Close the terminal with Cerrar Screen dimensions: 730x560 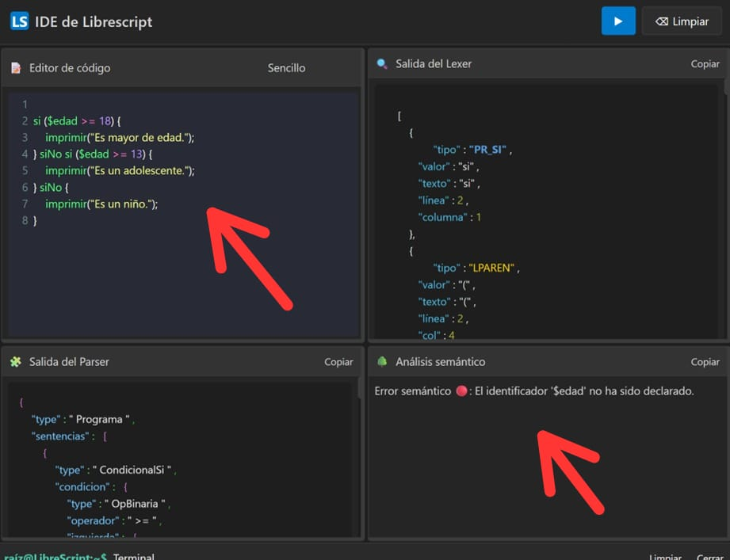[x=710, y=557]
